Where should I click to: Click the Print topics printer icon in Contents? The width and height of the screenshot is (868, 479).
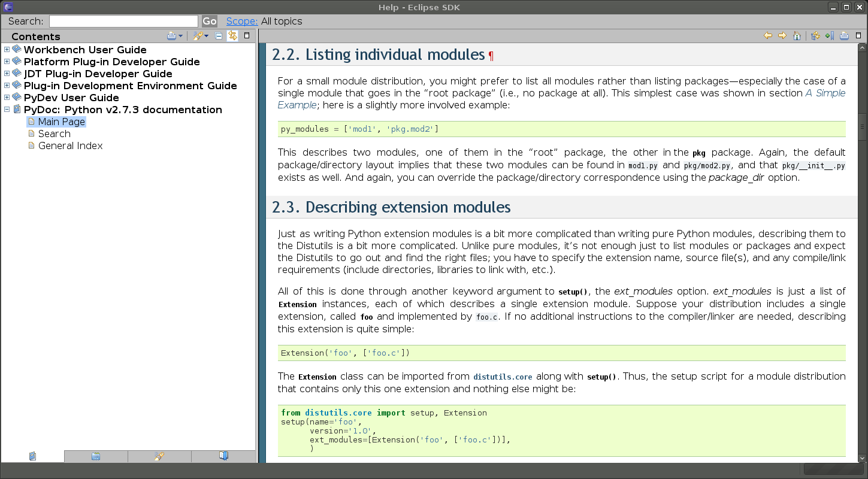pyautogui.click(x=171, y=36)
